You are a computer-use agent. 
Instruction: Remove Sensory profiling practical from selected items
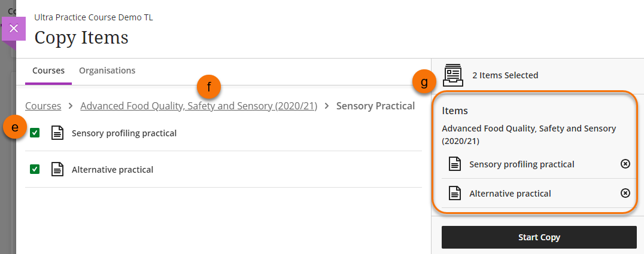(x=625, y=164)
